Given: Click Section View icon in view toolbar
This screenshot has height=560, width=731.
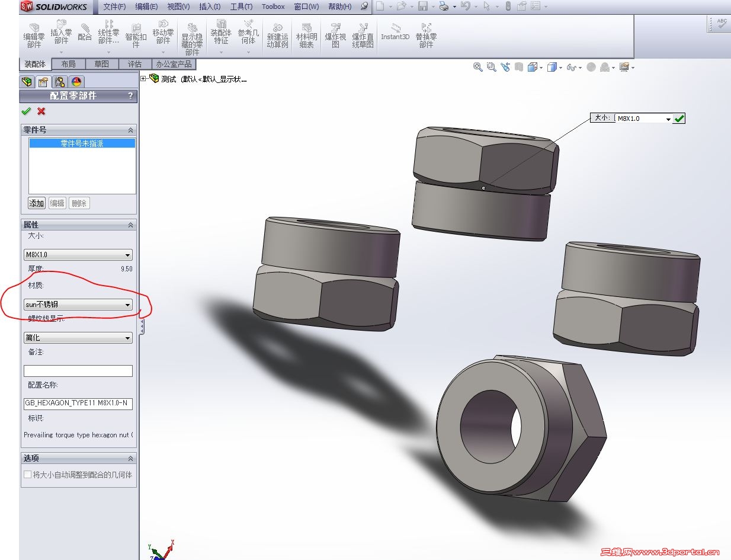Looking at the screenshot, I should pyautogui.click(x=519, y=68).
